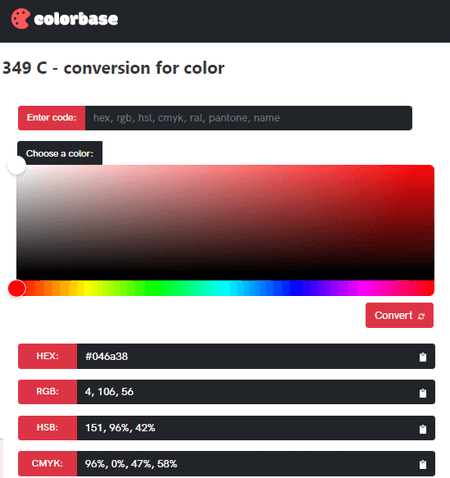
Task: Click the RGB field showing 4, 106, 56
Action: click(256, 392)
